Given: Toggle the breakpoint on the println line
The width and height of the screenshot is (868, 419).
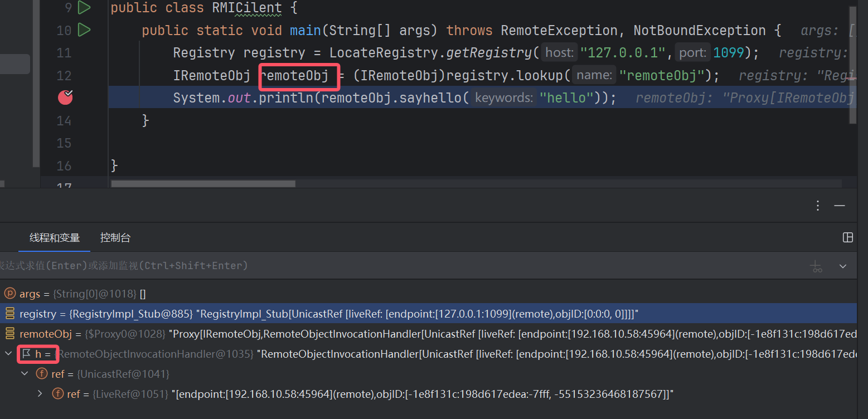Looking at the screenshot, I should tap(65, 98).
